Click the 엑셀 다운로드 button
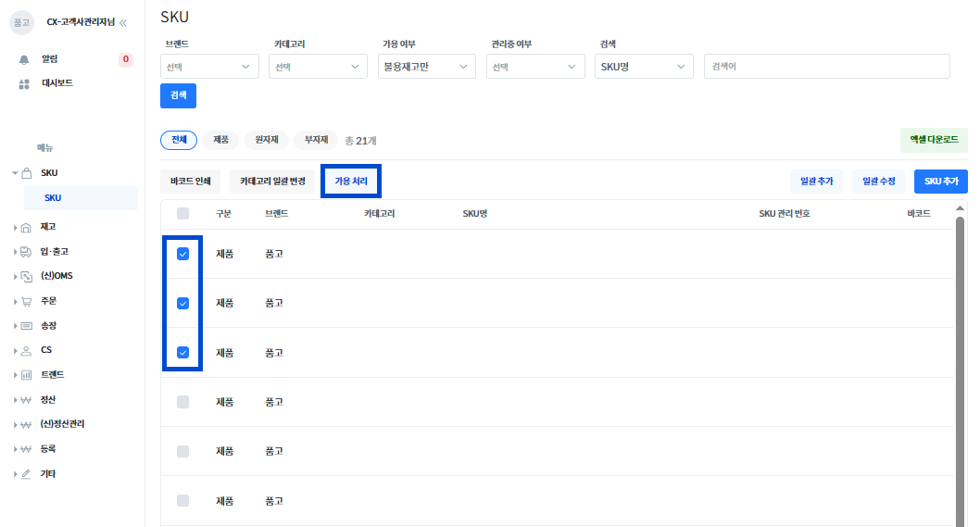The image size is (980, 527). click(x=934, y=140)
